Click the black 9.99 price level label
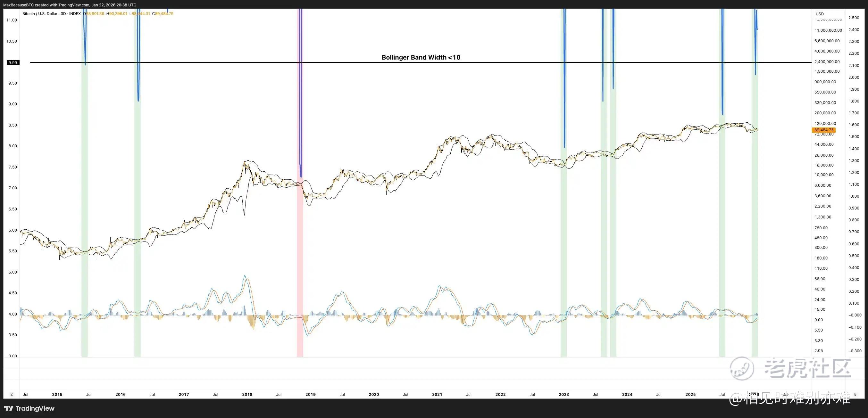 (13, 63)
